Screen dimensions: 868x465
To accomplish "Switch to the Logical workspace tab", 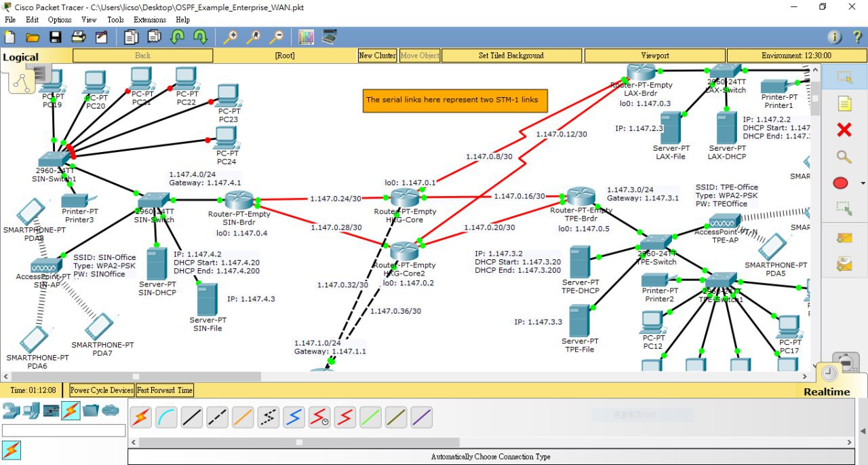I will pyautogui.click(x=21, y=57).
